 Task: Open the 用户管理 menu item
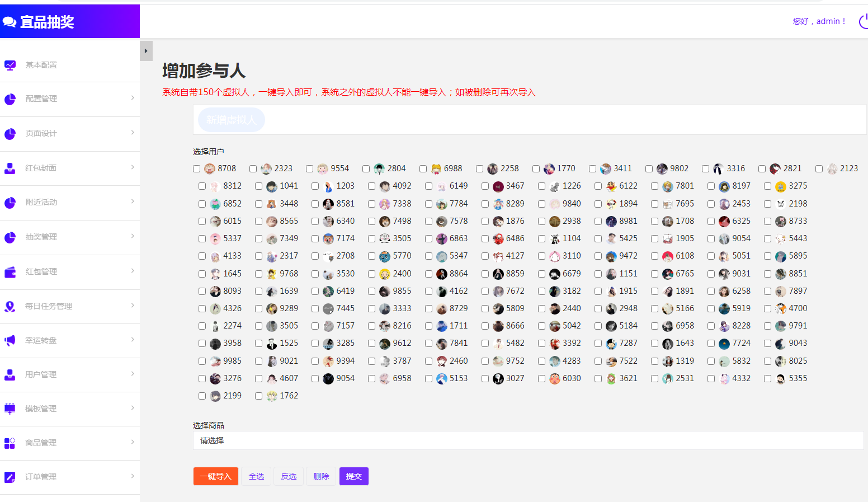coord(70,374)
